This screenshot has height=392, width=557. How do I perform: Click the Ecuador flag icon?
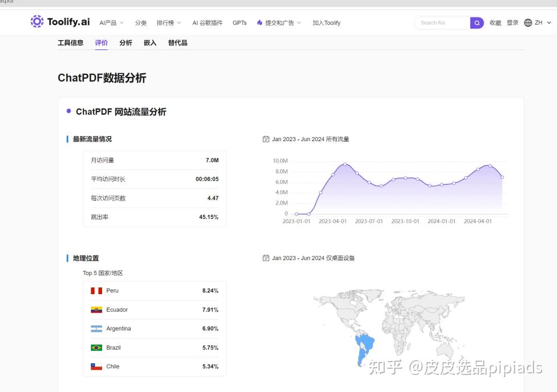pyautogui.click(x=96, y=310)
